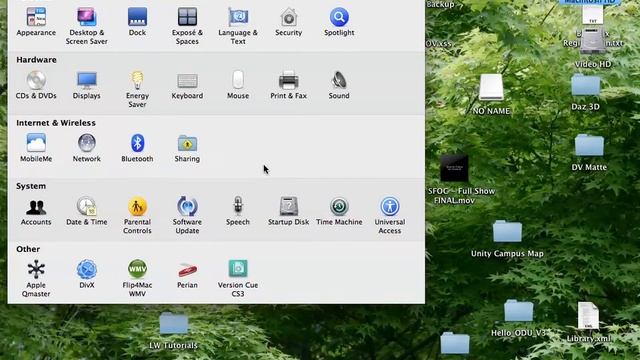This screenshot has width=640, height=360.
Task: Open Security preferences
Action: click(x=289, y=17)
